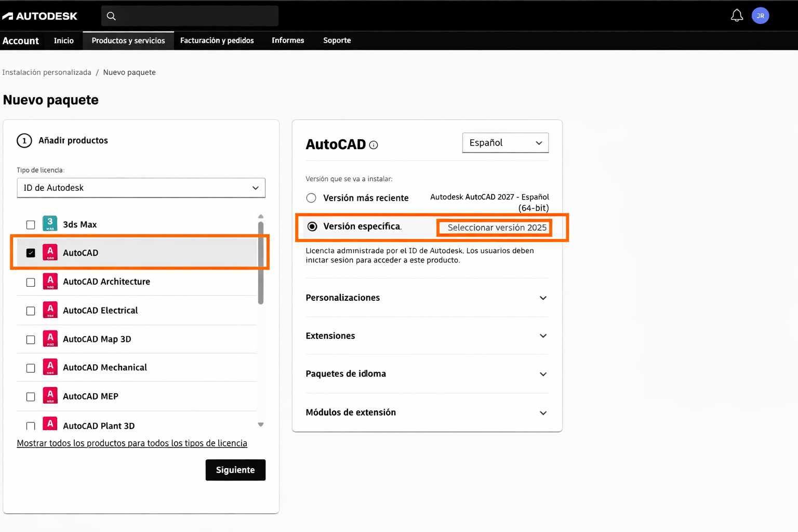Click the AutoCAD Architecture icon

click(50, 281)
